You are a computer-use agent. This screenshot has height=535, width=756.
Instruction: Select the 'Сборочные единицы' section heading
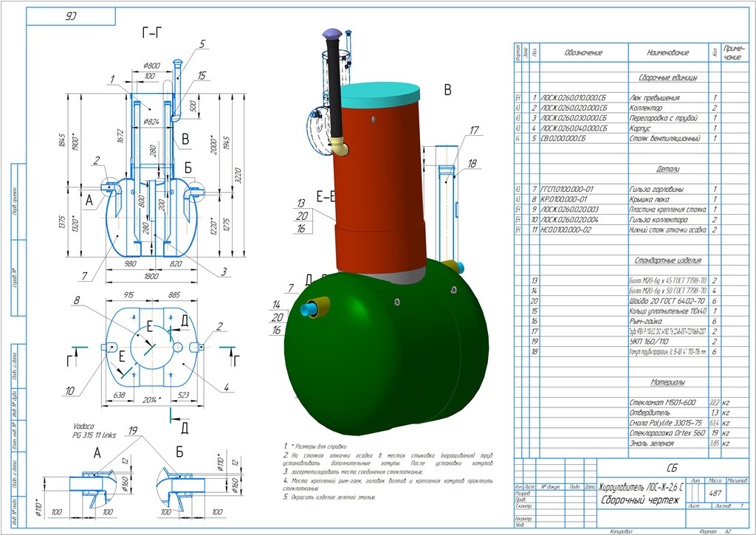pos(667,77)
